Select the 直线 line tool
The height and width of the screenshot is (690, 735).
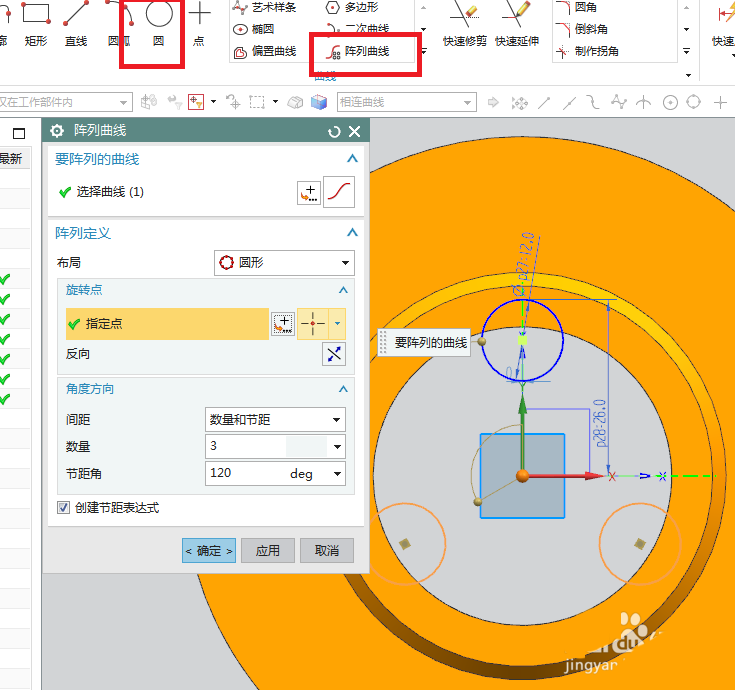(x=75, y=24)
